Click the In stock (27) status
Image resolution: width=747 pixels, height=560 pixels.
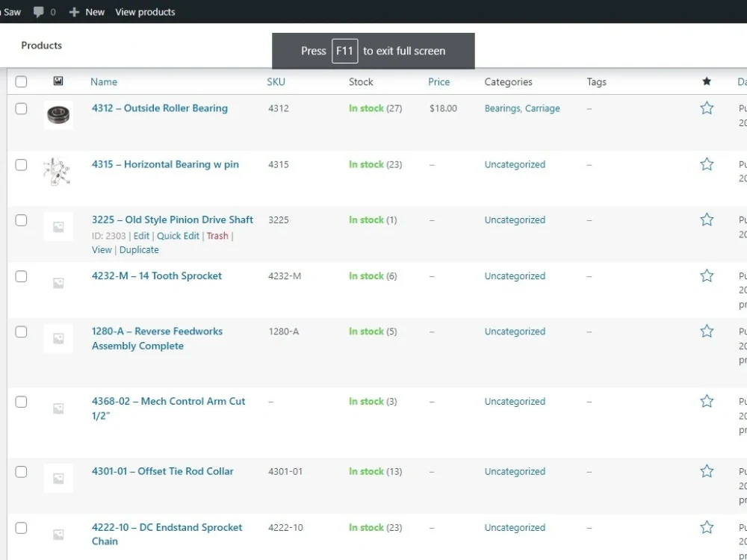coord(376,108)
